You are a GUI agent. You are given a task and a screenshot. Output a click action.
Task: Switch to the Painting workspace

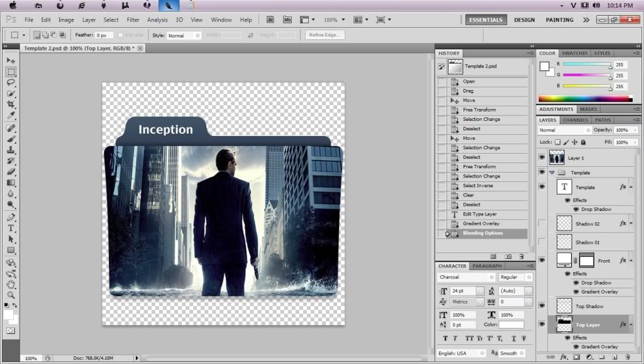(559, 20)
